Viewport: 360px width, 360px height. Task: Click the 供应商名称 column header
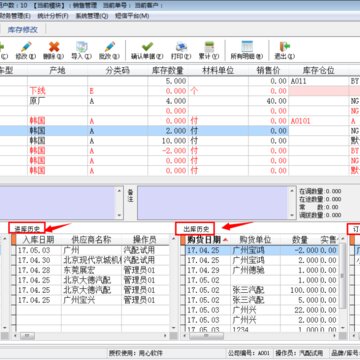coord(91,240)
